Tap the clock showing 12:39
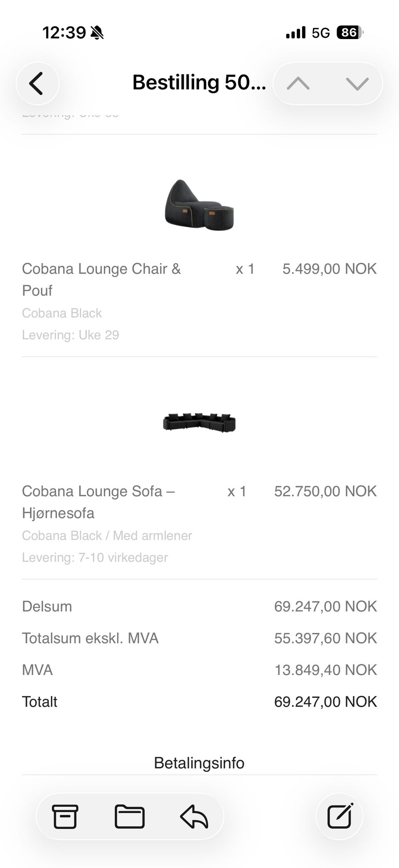Screen dimensions: 399x868 [64, 32]
